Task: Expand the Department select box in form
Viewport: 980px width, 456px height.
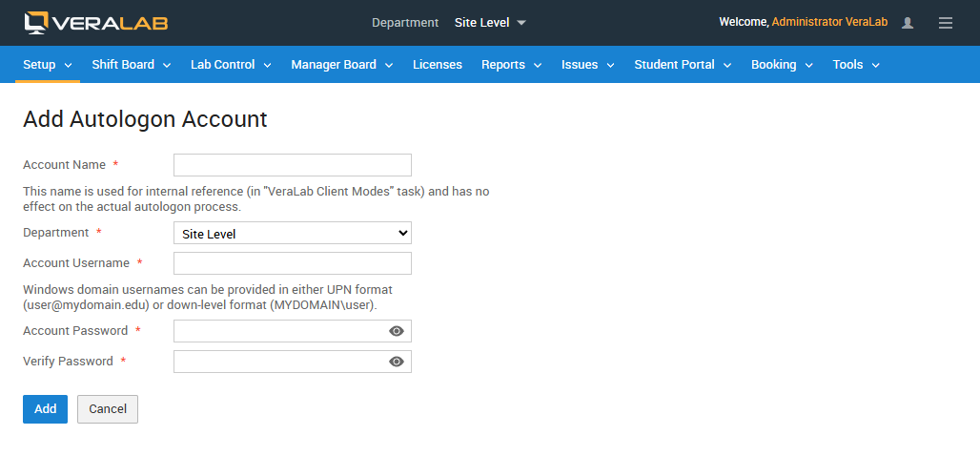Action: coord(293,233)
